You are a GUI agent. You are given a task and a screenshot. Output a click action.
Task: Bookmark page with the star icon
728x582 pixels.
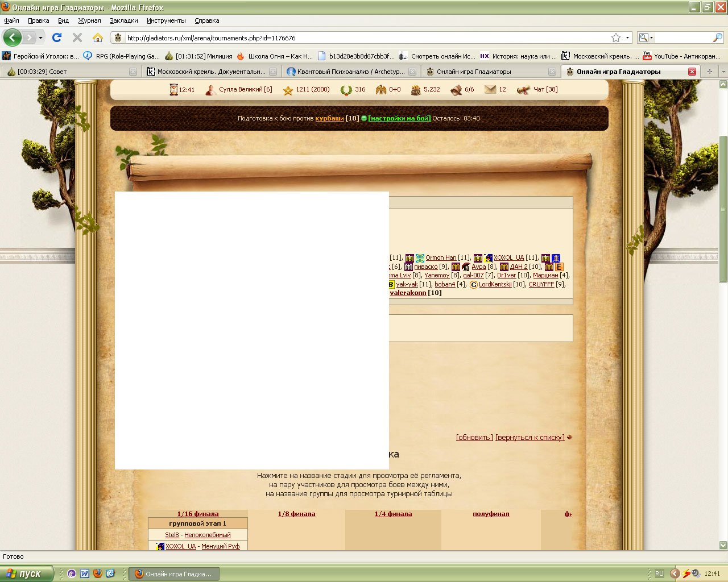[x=615, y=38]
